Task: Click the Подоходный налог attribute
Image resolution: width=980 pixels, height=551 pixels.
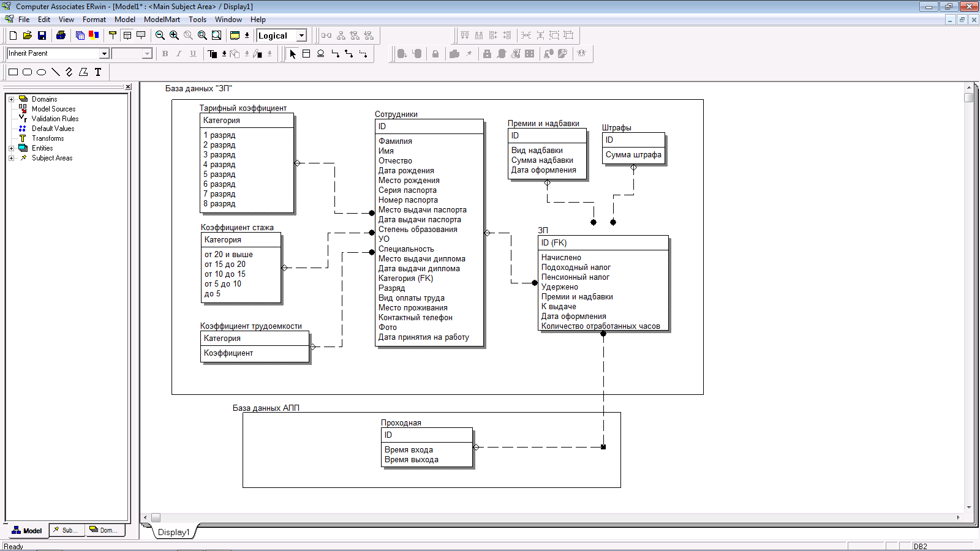Action: coord(576,268)
